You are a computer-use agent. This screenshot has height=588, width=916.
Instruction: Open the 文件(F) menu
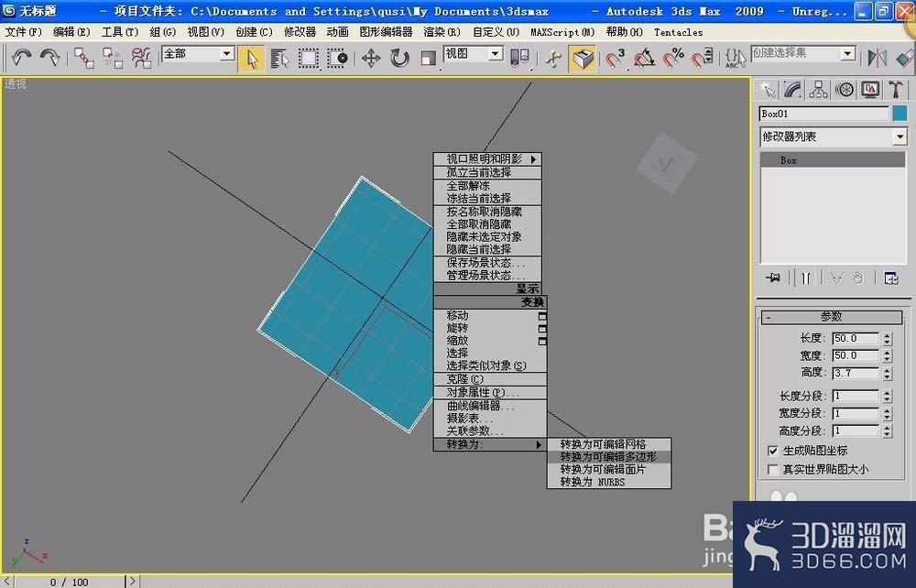[x=24, y=32]
